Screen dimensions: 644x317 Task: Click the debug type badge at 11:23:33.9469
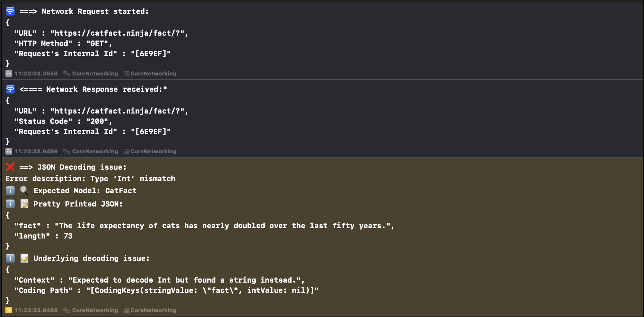click(9, 151)
